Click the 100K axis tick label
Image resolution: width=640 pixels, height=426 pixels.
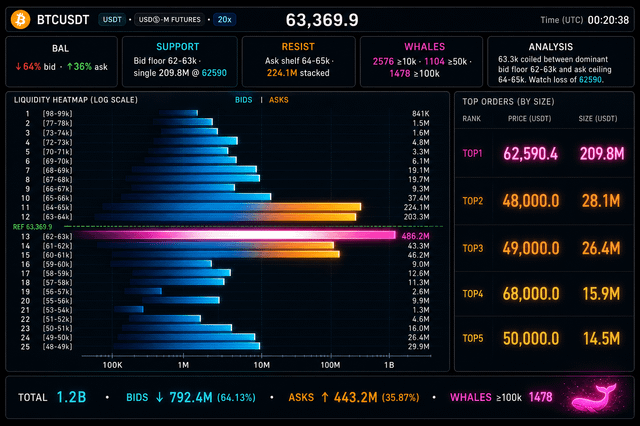112,365
